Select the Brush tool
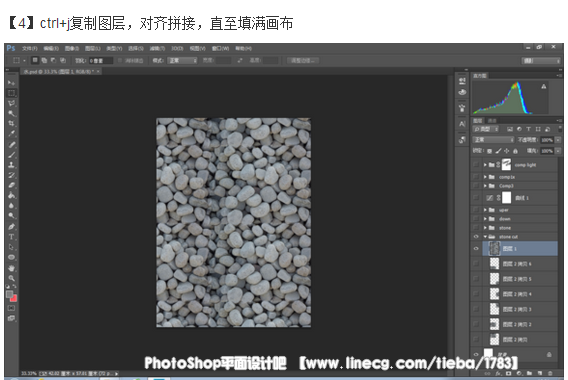 (11, 155)
